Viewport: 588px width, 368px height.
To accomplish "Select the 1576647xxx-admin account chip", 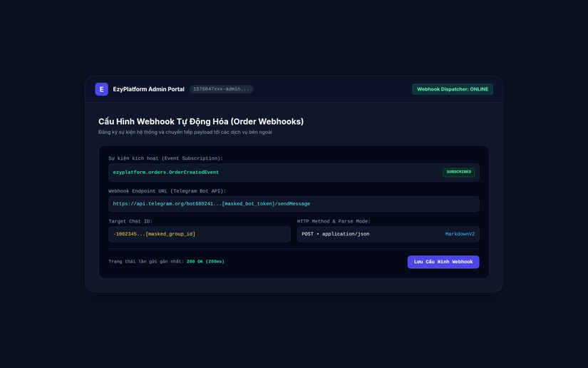I will click(x=221, y=89).
